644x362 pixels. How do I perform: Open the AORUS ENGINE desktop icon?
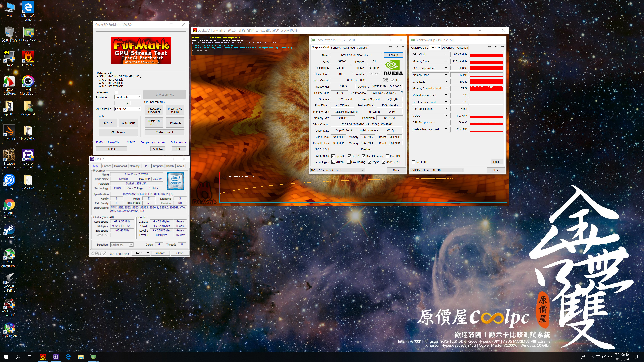point(9,282)
